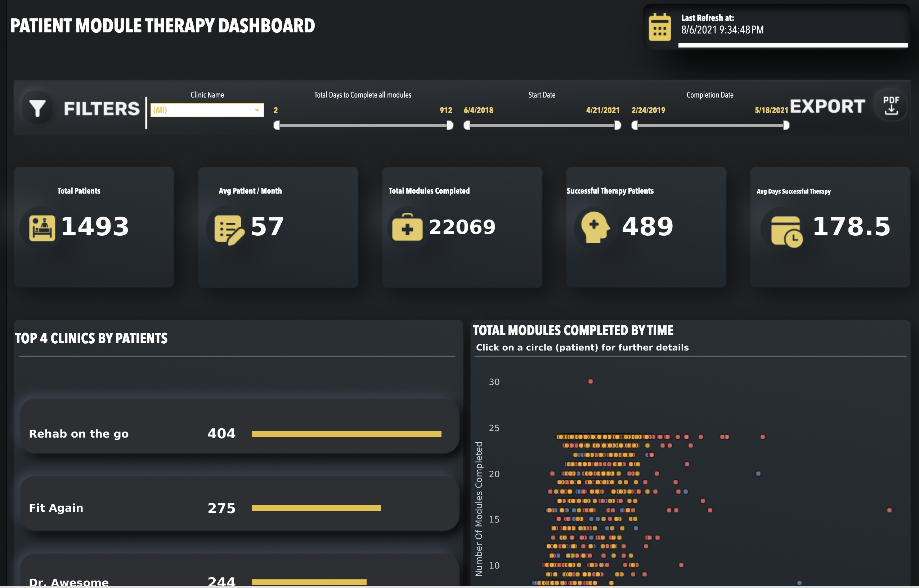This screenshot has height=588, width=919.
Task: Click the calendar icon beside Last Refresh
Action: pyautogui.click(x=659, y=27)
